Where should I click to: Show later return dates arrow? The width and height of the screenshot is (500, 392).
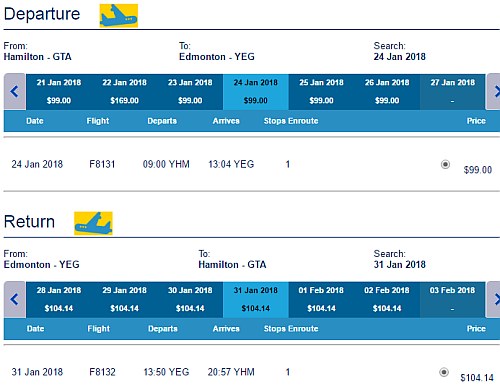[494, 299]
